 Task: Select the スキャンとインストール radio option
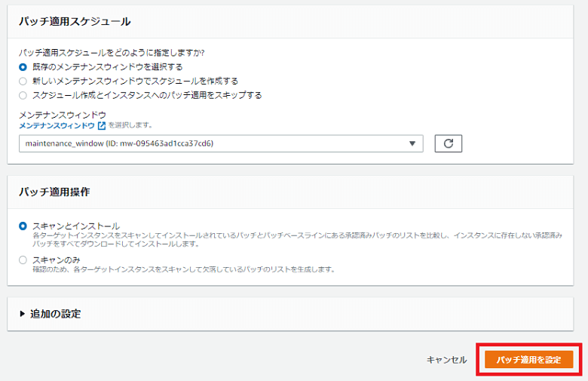(x=23, y=226)
